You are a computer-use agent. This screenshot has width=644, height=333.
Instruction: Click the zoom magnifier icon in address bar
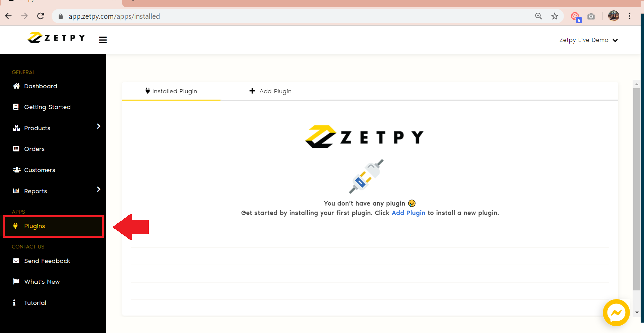(x=538, y=16)
